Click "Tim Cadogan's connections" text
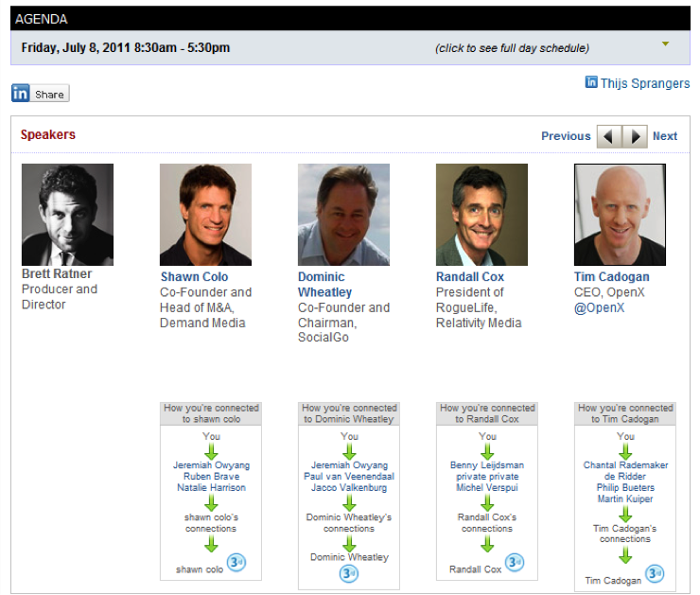 [x=625, y=534]
